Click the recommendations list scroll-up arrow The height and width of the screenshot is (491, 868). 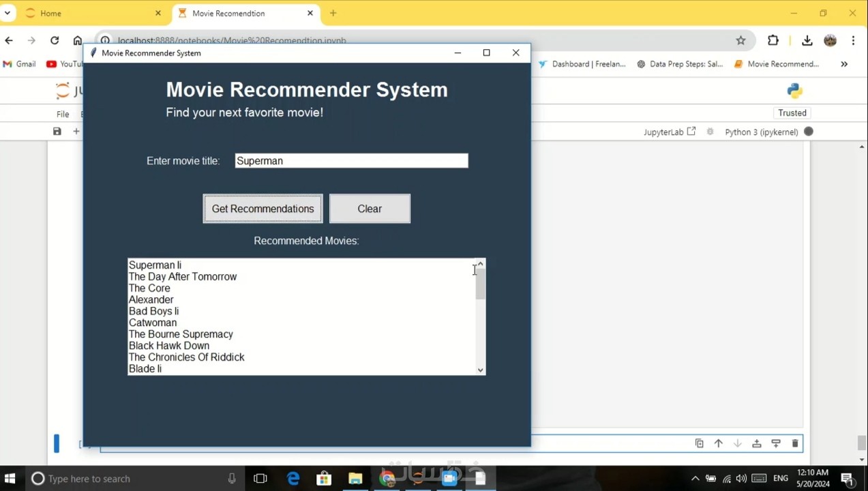[480, 264]
